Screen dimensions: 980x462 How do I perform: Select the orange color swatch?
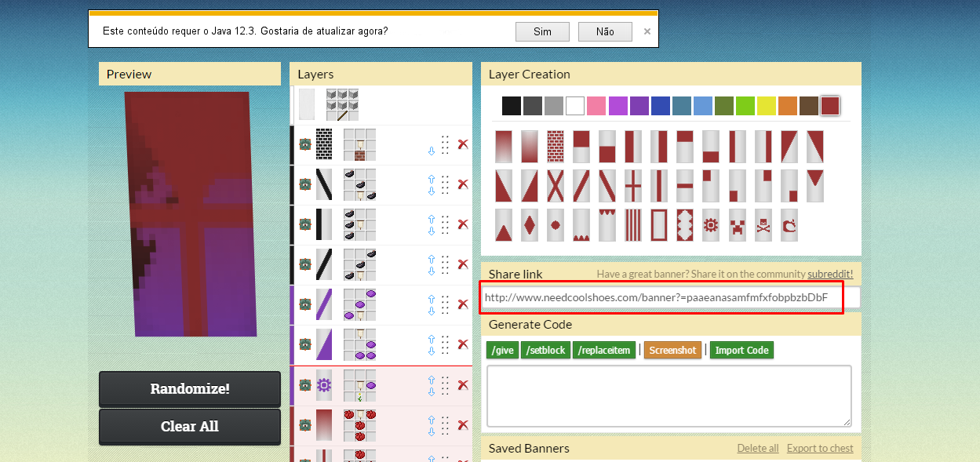coord(788,106)
